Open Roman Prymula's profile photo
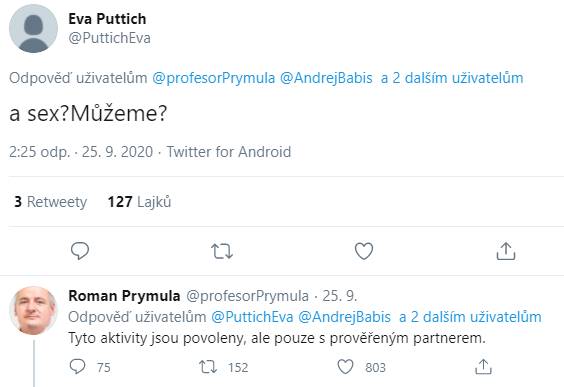 (x=33, y=311)
